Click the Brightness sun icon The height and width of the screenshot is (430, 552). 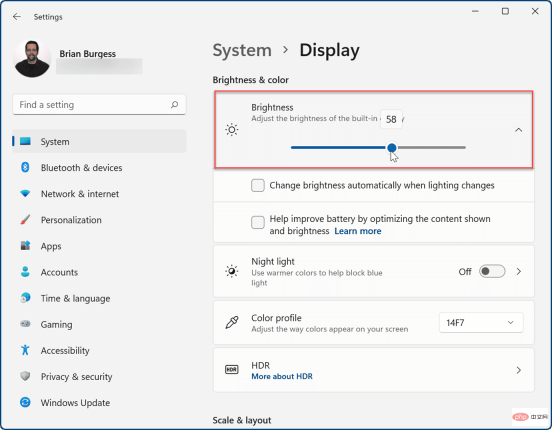coord(232,130)
